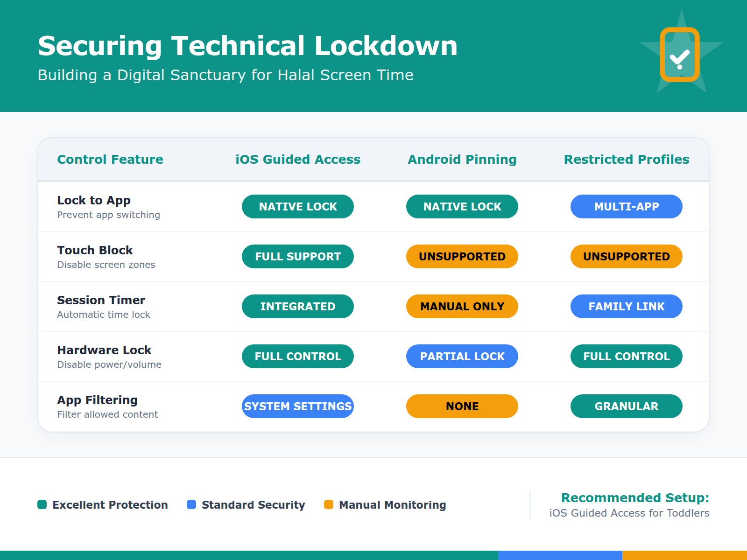The width and height of the screenshot is (747, 560).
Task: Select the iOS Guided Access column header
Action: point(297,159)
